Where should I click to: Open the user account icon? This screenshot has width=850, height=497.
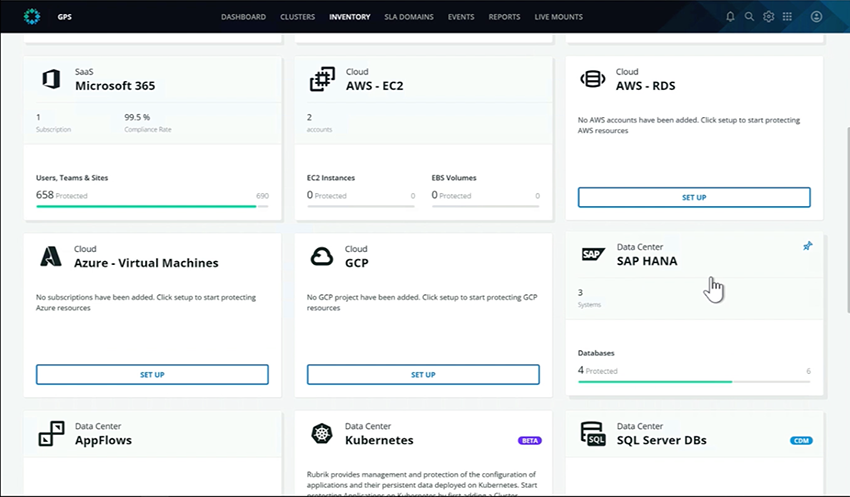tap(816, 17)
